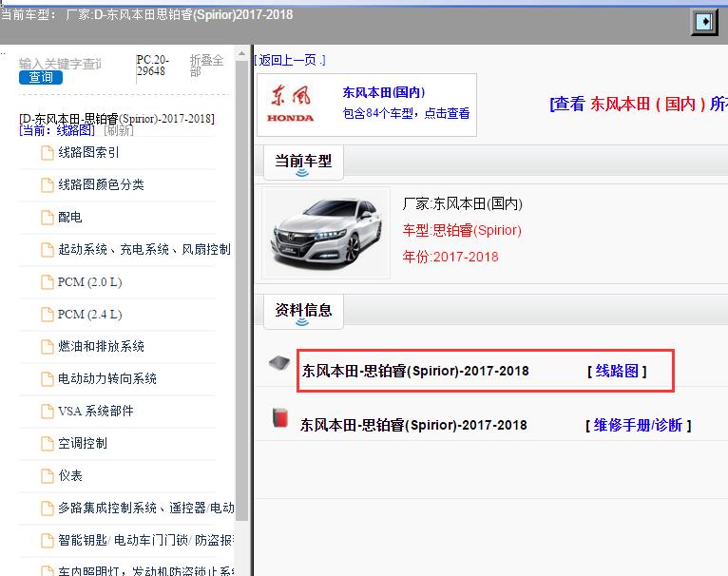
Task: Click the gray book icon for 线路图 row
Action: click(x=279, y=363)
